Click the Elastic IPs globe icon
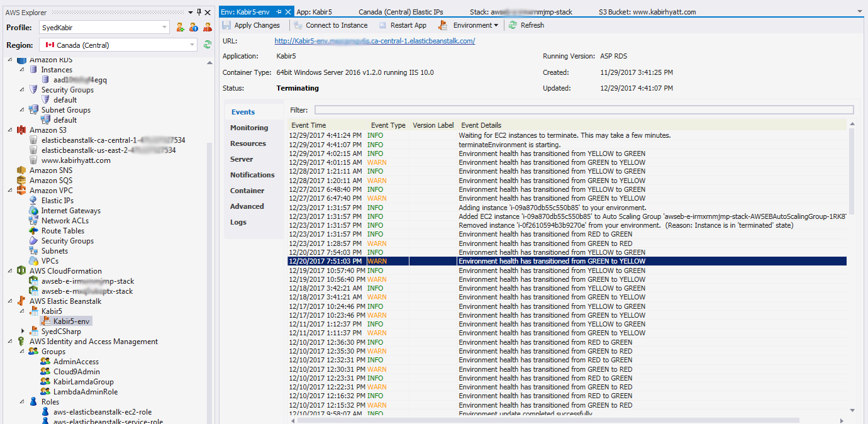 (x=33, y=201)
